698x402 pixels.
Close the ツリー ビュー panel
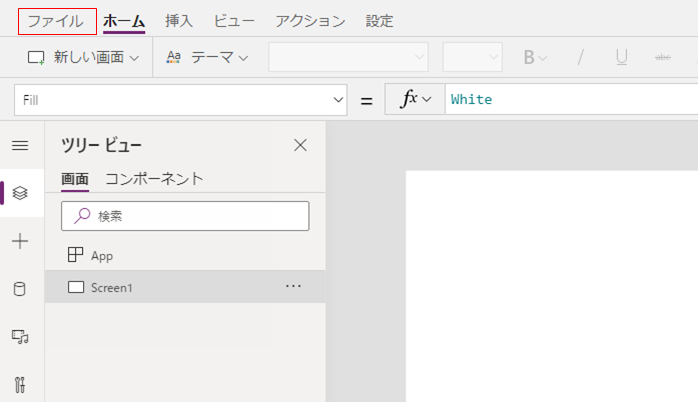coord(300,145)
